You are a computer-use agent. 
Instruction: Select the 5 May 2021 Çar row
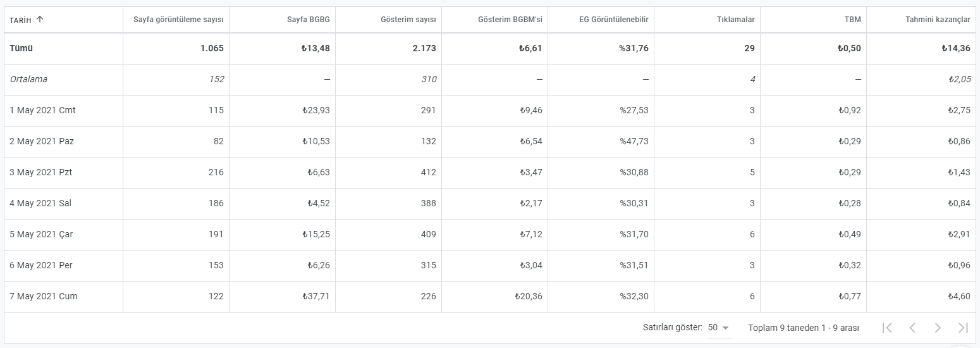[x=490, y=234]
